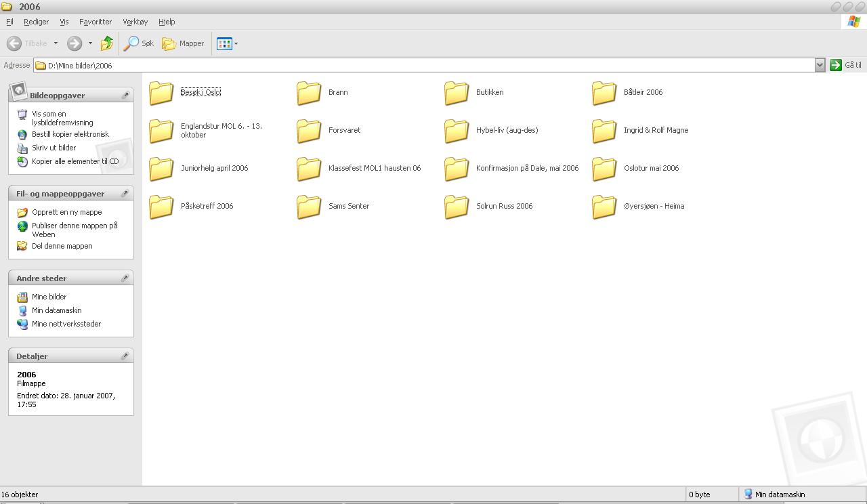Collapse the Fil- og mappeoppgaver panel

125,194
